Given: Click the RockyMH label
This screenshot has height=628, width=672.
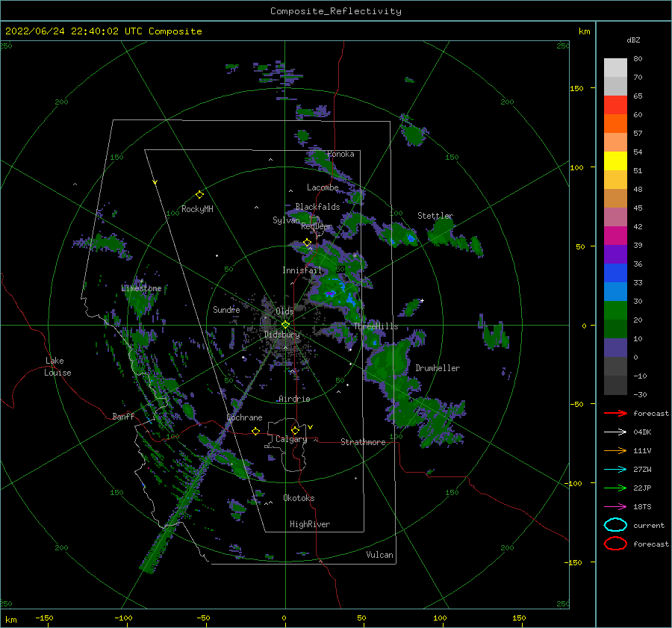Looking at the screenshot, I should click(197, 209).
